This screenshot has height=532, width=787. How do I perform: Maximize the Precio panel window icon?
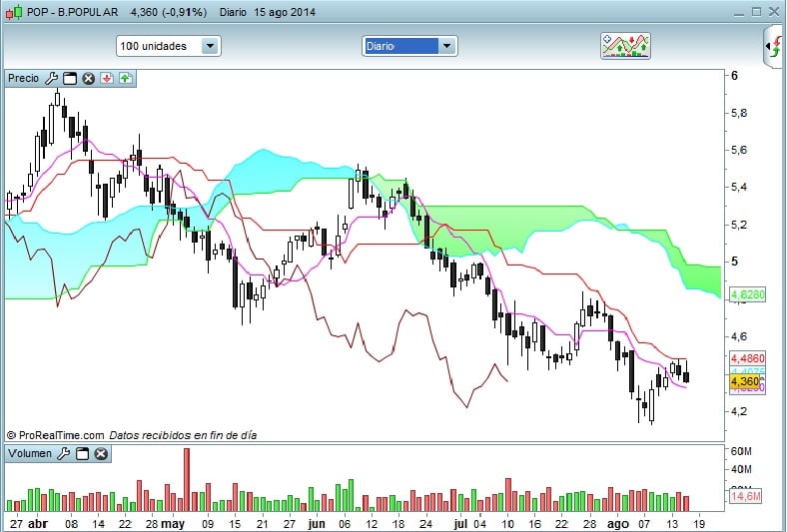pyautogui.click(x=70, y=78)
